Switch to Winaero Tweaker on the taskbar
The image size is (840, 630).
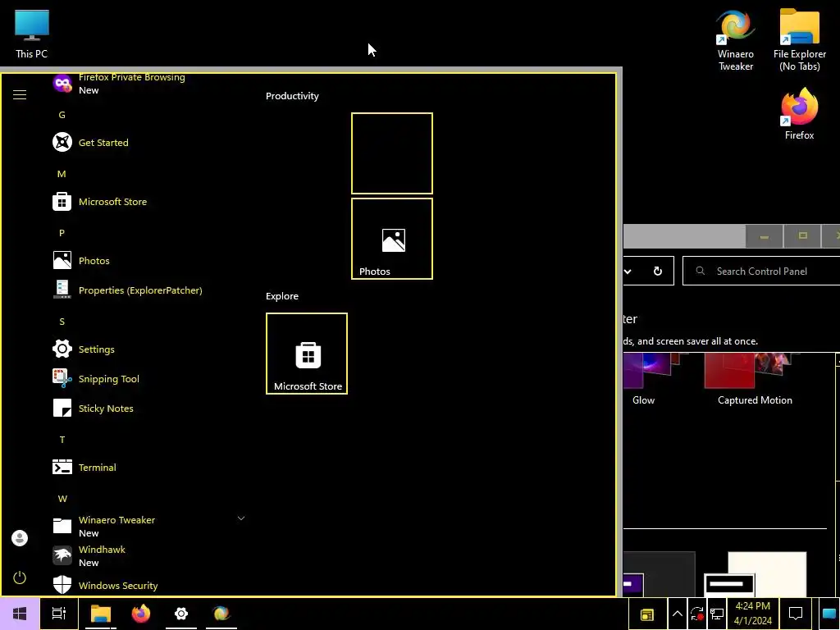point(221,614)
